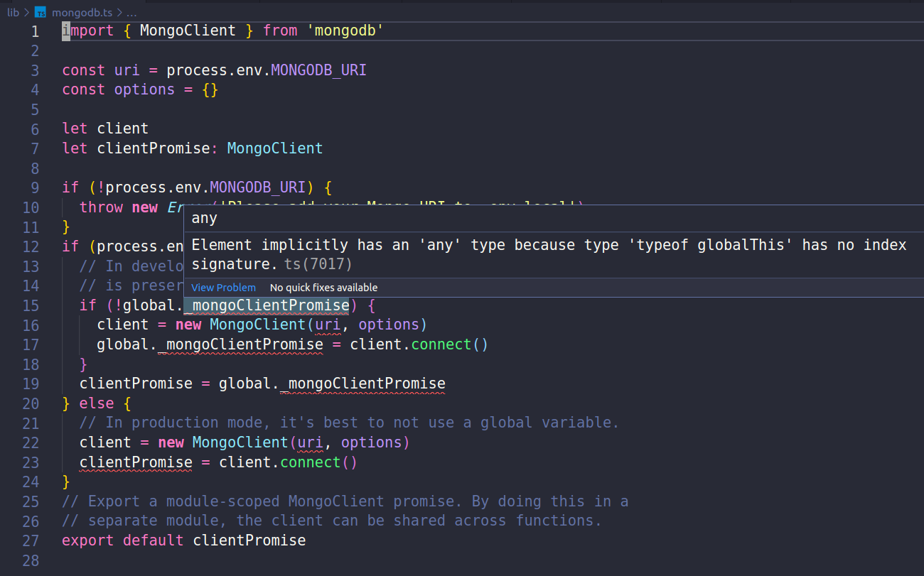The height and width of the screenshot is (576, 924).
Task: Click _mongoClientPromise on line 19
Action: tap(362, 384)
